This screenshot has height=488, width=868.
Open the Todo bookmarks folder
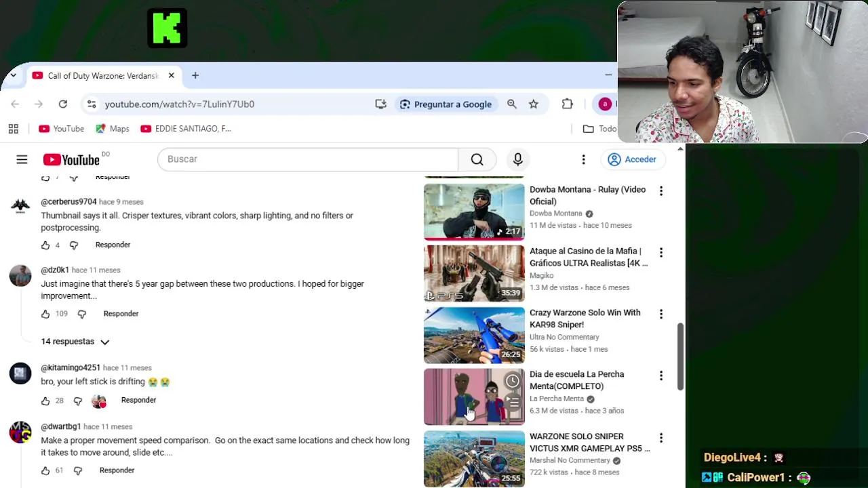point(599,129)
